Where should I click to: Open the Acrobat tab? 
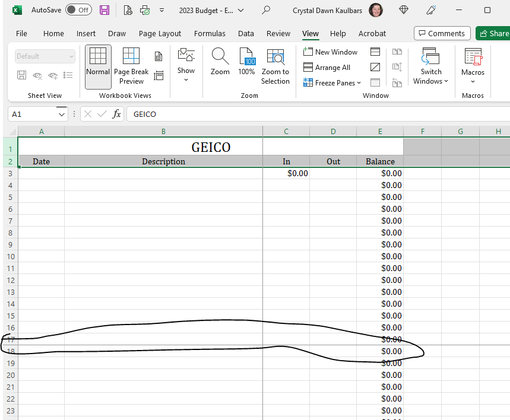pyautogui.click(x=372, y=33)
